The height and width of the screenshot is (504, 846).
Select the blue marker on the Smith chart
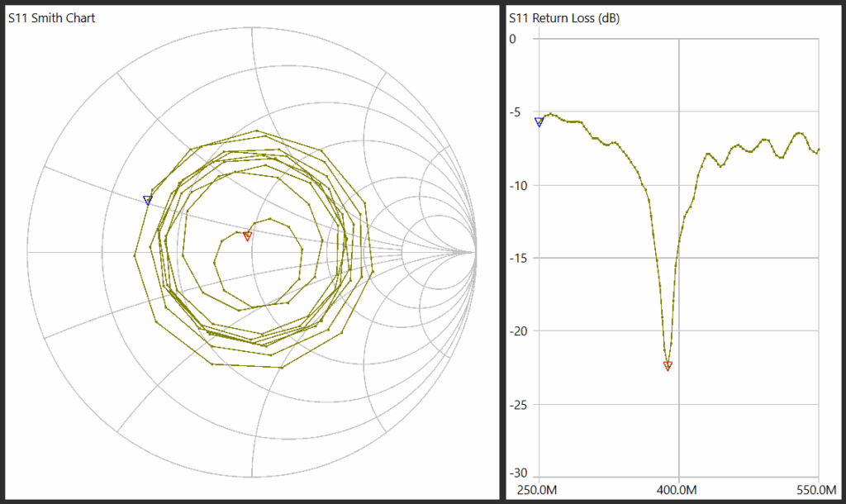(148, 200)
